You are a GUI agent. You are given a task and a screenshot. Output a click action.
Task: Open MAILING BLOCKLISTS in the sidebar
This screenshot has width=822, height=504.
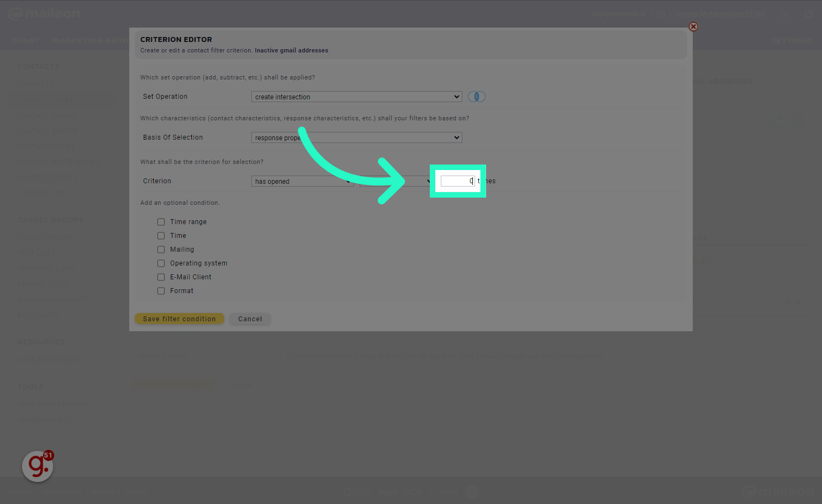click(x=52, y=299)
